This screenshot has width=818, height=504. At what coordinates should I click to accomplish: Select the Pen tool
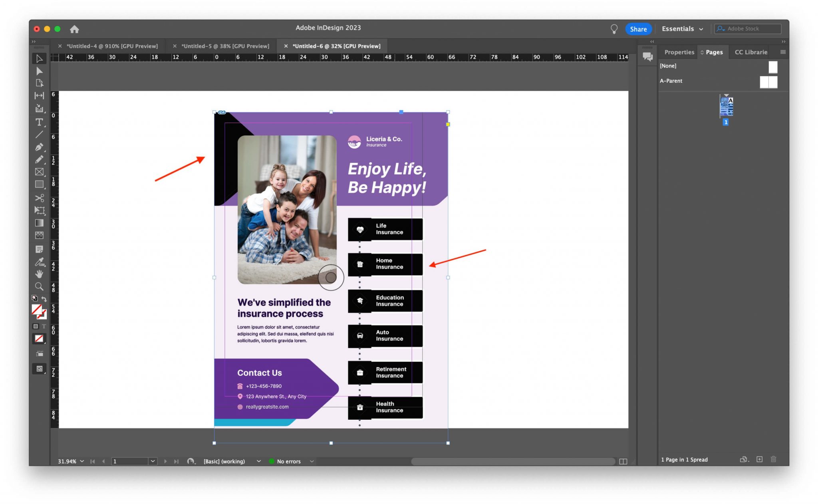tap(39, 147)
